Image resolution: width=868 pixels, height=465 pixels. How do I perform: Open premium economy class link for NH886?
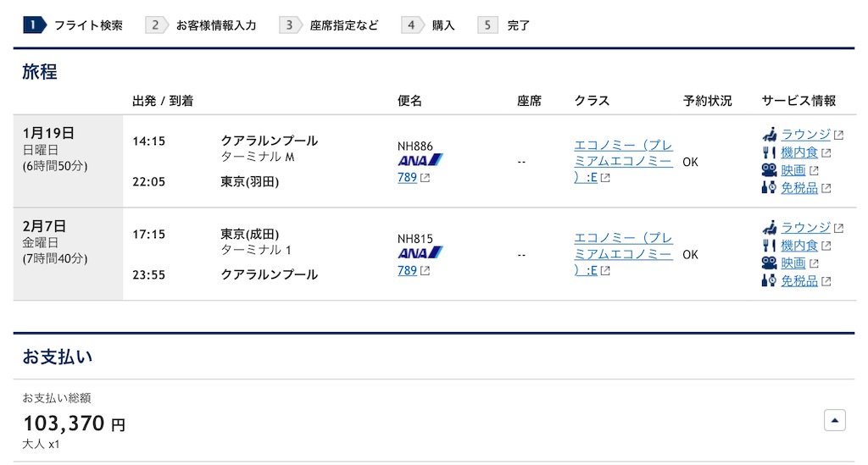[623, 161]
